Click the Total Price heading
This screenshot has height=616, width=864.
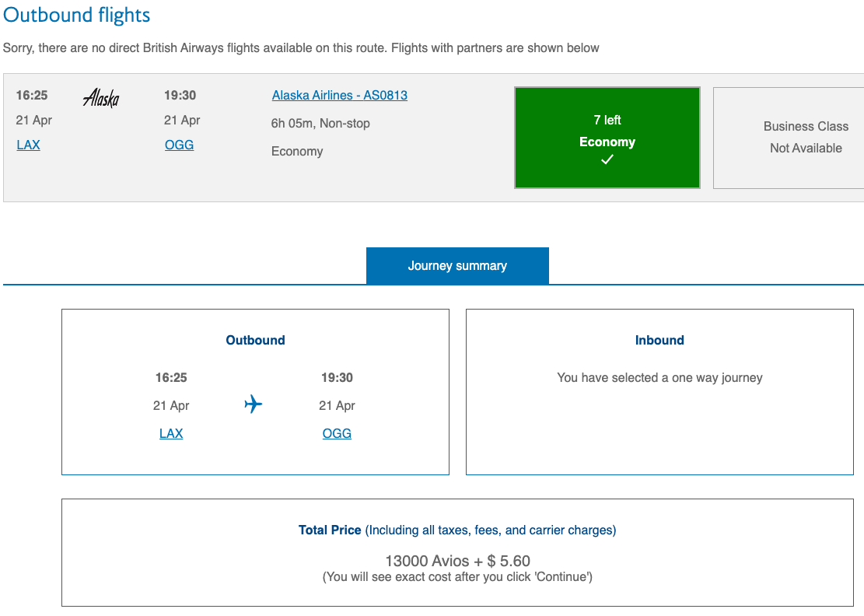[330, 530]
